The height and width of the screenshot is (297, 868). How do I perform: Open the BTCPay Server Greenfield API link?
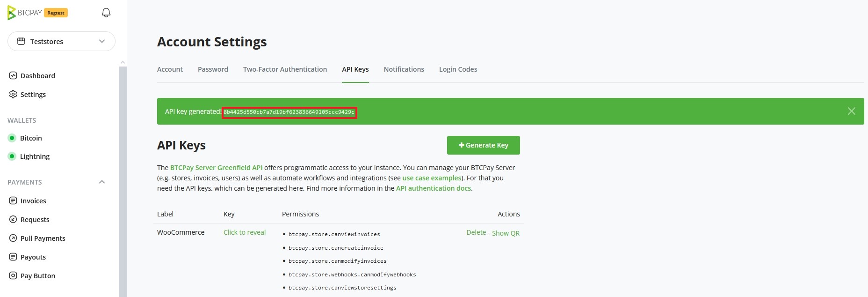coord(216,168)
